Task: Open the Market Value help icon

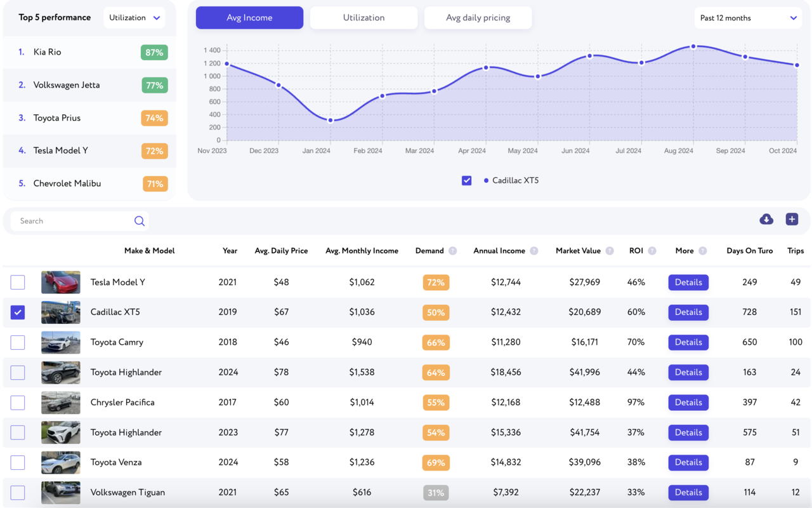Action: 610,251
